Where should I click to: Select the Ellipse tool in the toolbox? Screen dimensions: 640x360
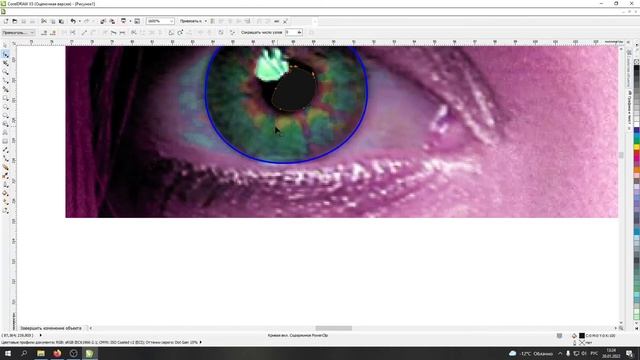point(5,107)
